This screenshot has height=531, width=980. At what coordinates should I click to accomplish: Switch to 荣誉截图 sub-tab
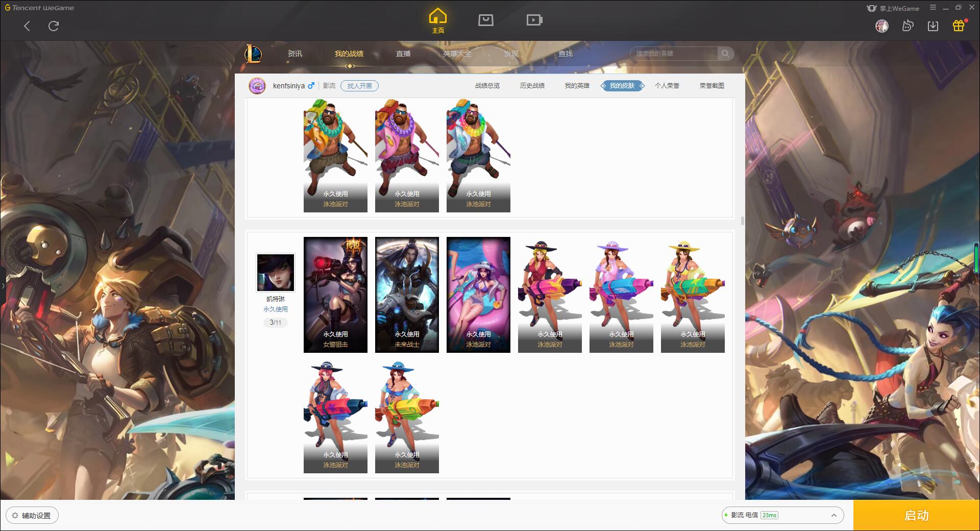pos(712,86)
